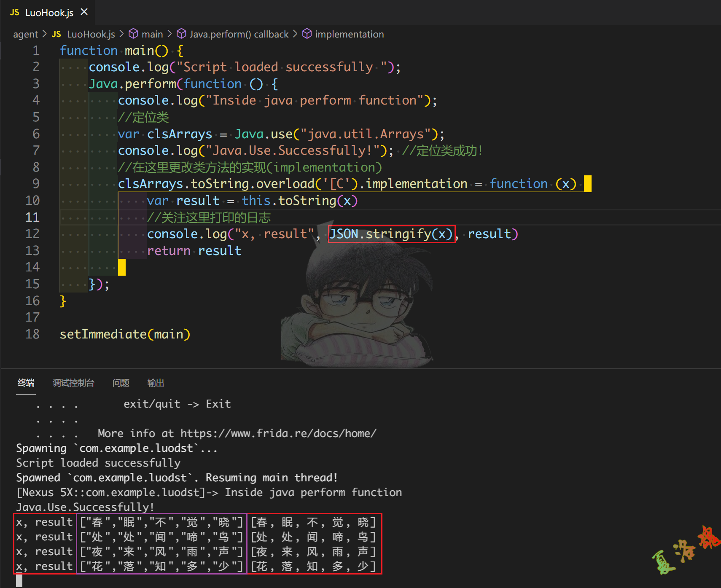
Task: Click the chevron after agent in breadcrumbs
Action: coord(44,34)
